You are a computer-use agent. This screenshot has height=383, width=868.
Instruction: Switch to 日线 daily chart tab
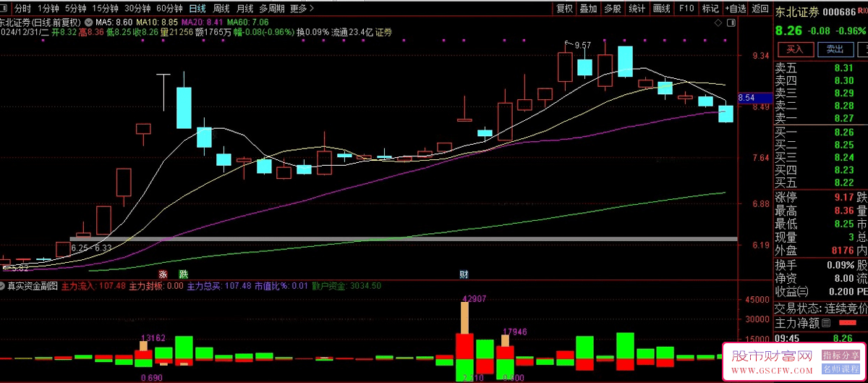[197, 9]
